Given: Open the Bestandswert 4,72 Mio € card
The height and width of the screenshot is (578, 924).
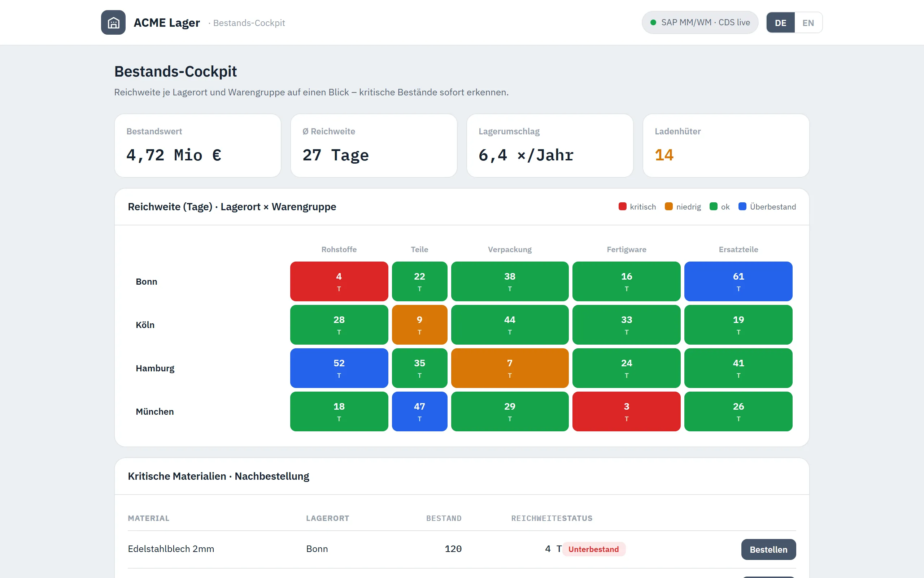Looking at the screenshot, I should click(x=198, y=146).
